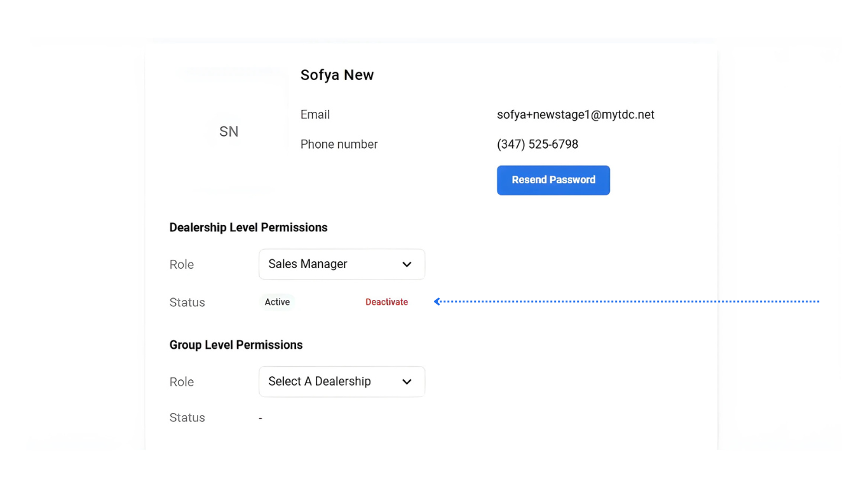This screenshot has width=868, height=488.
Task: Click the Role label under Dealership Level Permissions
Action: click(182, 265)
